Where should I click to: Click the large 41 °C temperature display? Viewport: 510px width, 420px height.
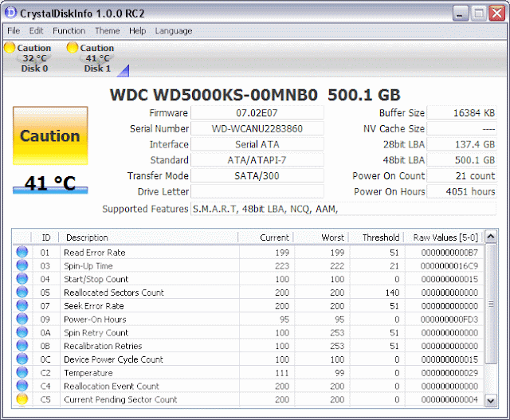[x=50, y=183]
